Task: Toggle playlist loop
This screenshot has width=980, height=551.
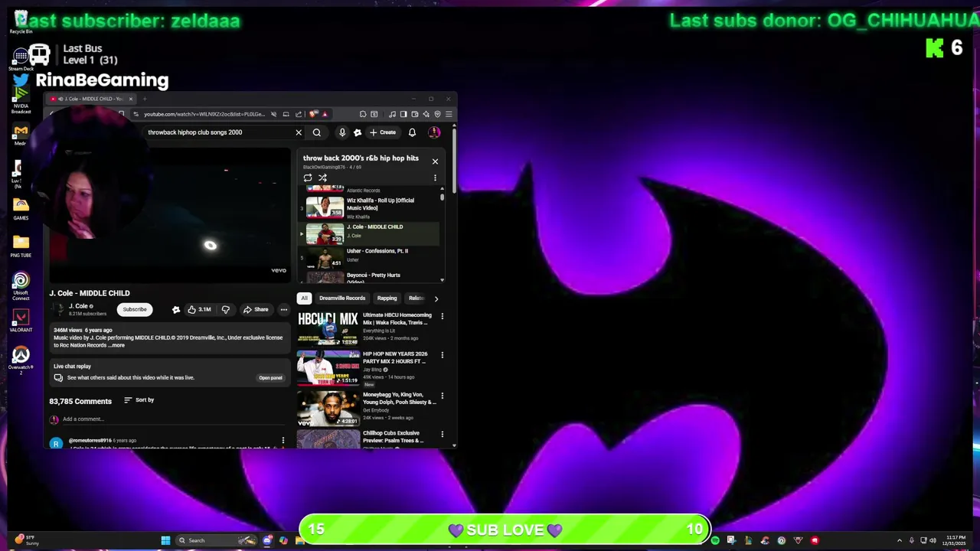Action: (308, 178)
